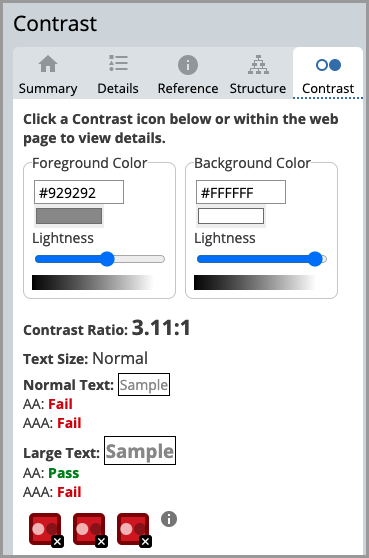
Task: Switch to the Details tab
Action: click(118, 74)
